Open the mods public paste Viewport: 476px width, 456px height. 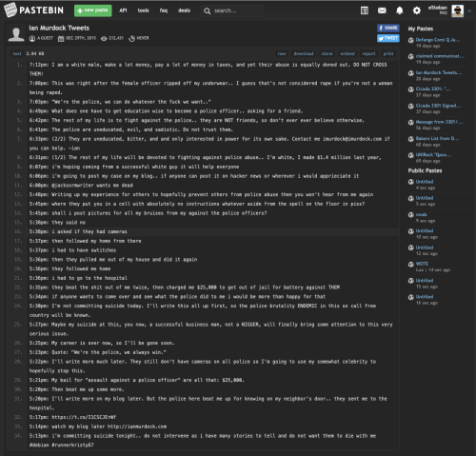point(422,214)
